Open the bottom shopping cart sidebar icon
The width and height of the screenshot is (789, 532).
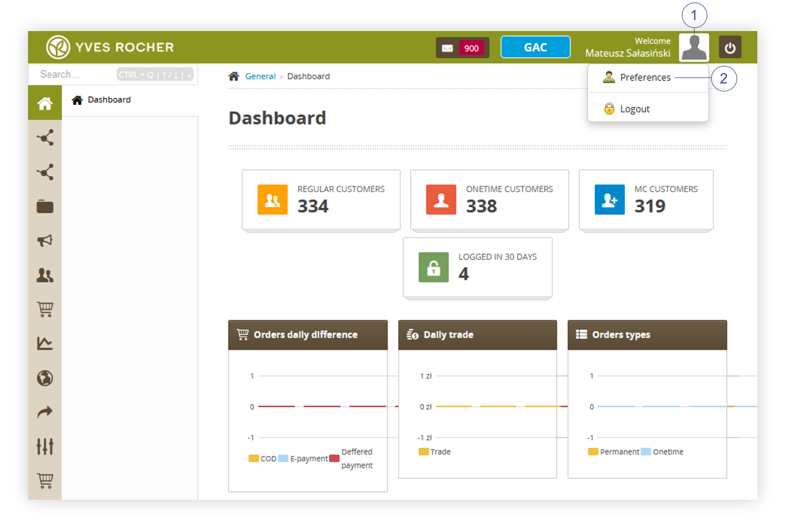pyautogui.click(x=45, y=481)
